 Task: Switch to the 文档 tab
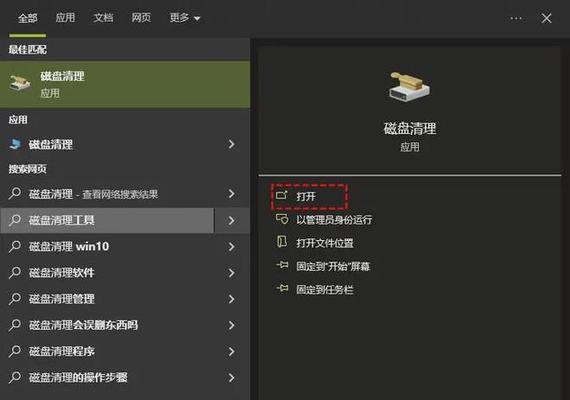coord(103,17)
